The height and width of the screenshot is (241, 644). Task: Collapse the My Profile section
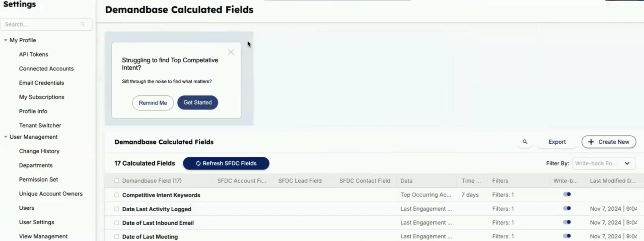pyautogui.click(x=5, y=40)
